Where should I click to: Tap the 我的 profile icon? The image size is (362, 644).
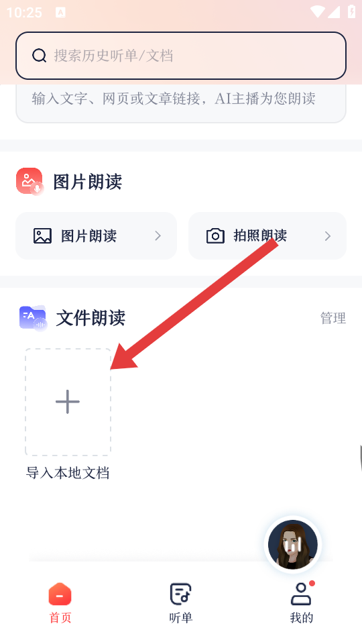click(x=301, y=594)
